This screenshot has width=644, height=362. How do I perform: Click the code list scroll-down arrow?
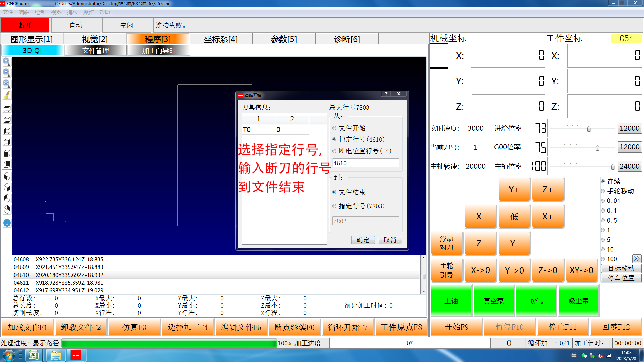[x=424, y=291]
